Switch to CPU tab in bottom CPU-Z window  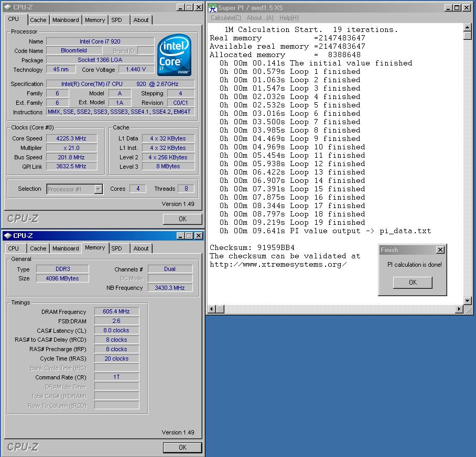[13, 248]
